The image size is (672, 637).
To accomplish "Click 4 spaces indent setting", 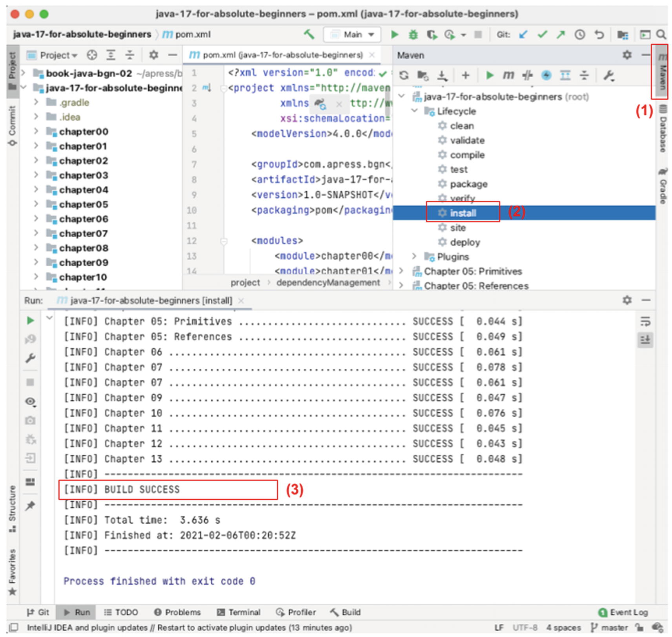I will pos(564,628).
